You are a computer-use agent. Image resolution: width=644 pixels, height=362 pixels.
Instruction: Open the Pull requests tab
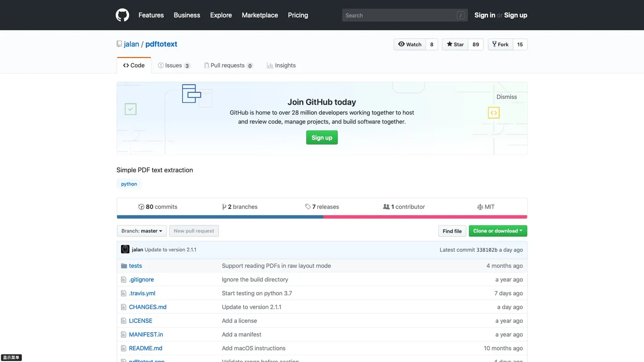point(229,65)
